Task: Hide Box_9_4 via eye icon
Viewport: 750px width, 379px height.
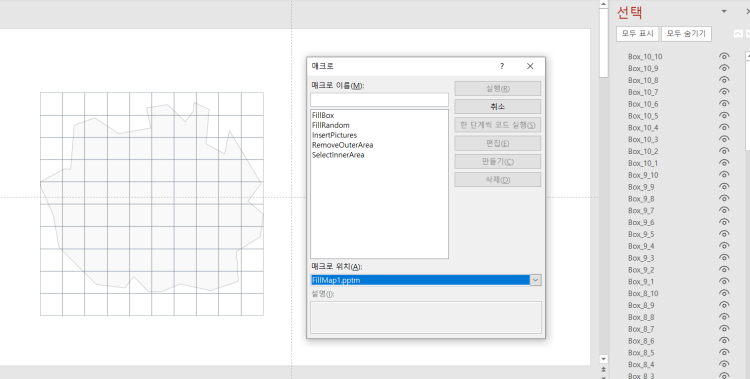Action: [x=724, y=246]
